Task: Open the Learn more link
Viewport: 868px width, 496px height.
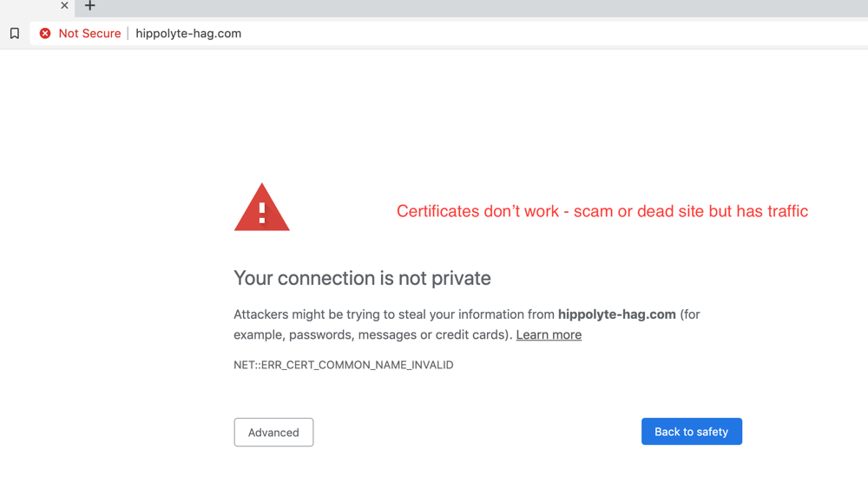Action: 549,335
